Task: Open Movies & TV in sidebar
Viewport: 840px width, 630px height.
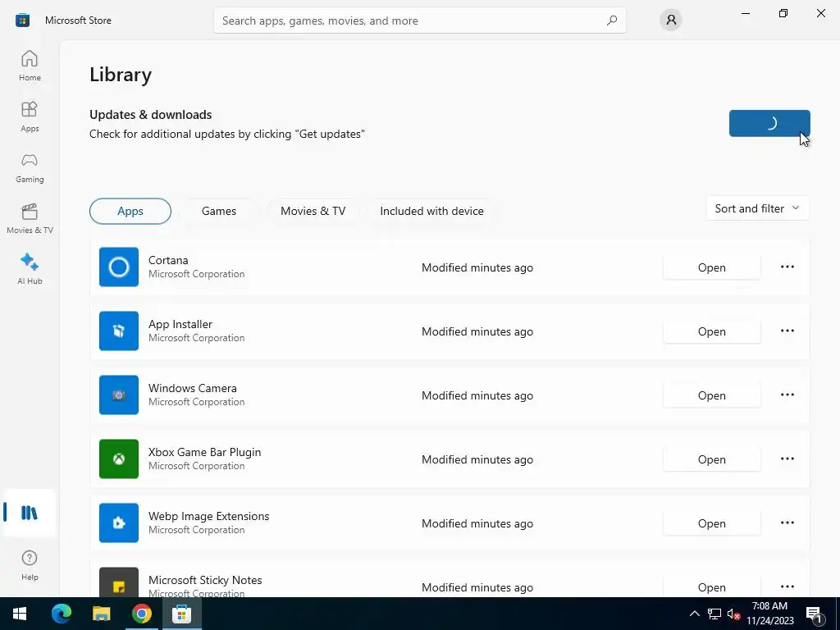Action: (30, 218)
